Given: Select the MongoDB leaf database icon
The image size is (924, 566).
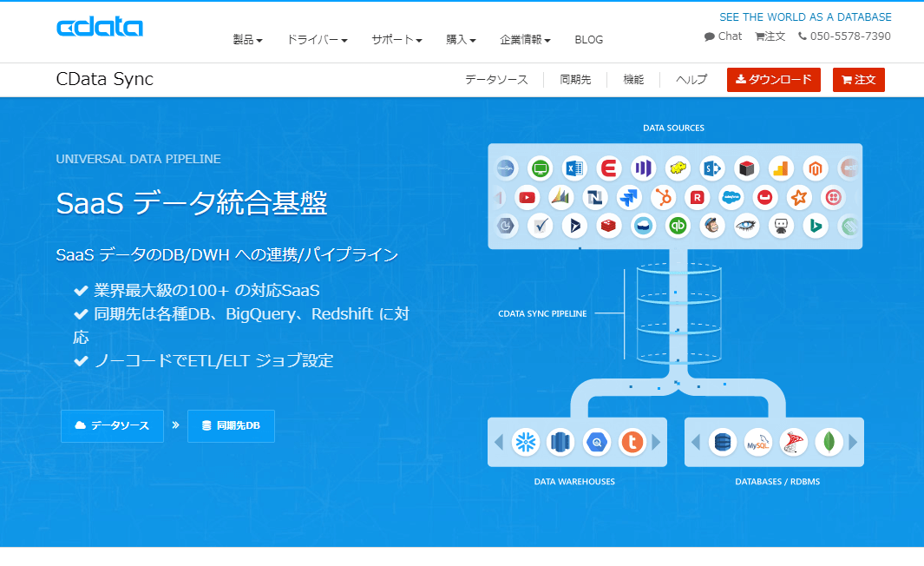Looking at the screenshot, I should tap(829, 442).
